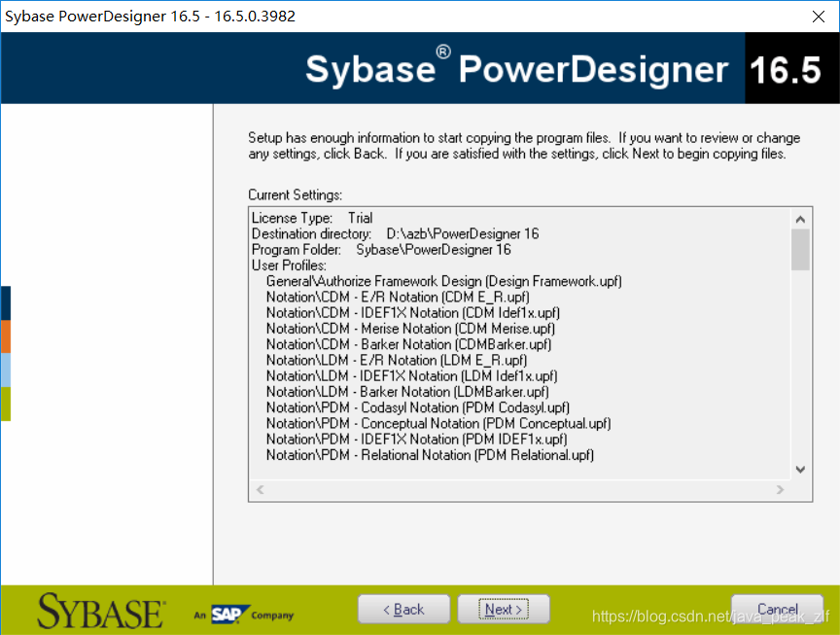Image resolution: width=840 pixels, height=635 pixels.
Task: Select the 'Program Folder' line
Action: pos(381,250)
